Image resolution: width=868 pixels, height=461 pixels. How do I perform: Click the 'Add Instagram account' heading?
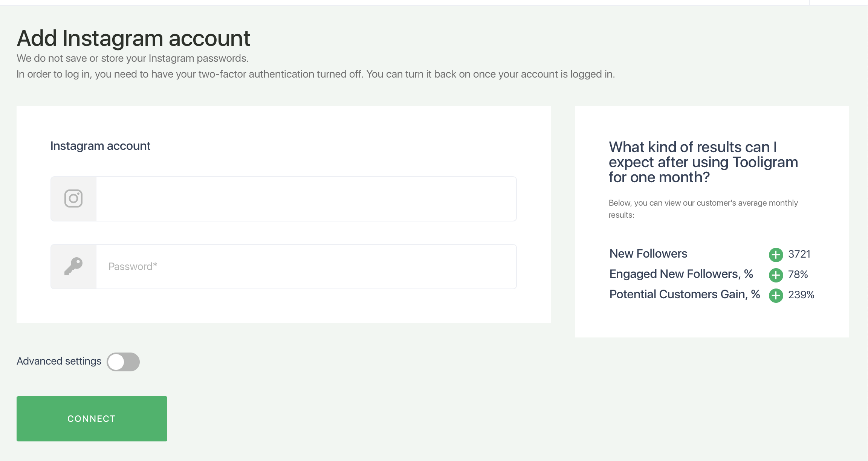click(x=133, y=38)
